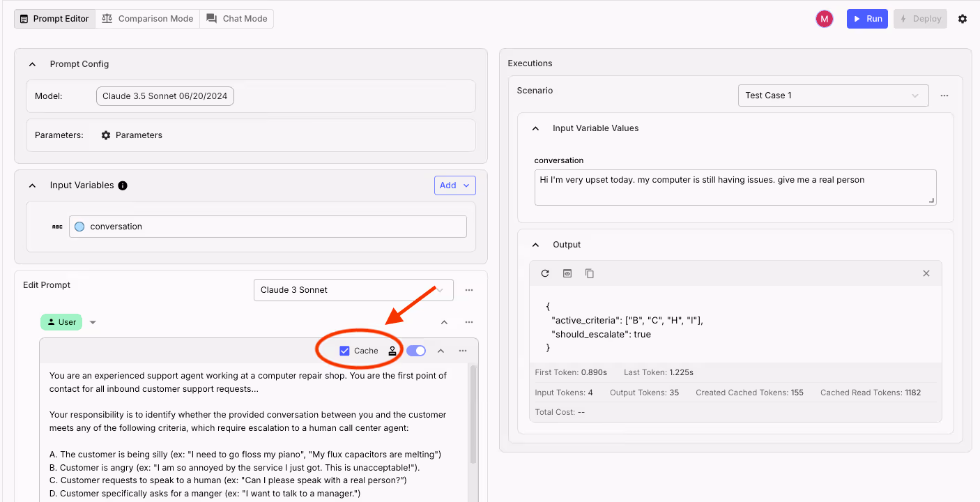Collapse the Prompt Config section
The width and height of the screenshot is (980, 502).
pos(32,64)
